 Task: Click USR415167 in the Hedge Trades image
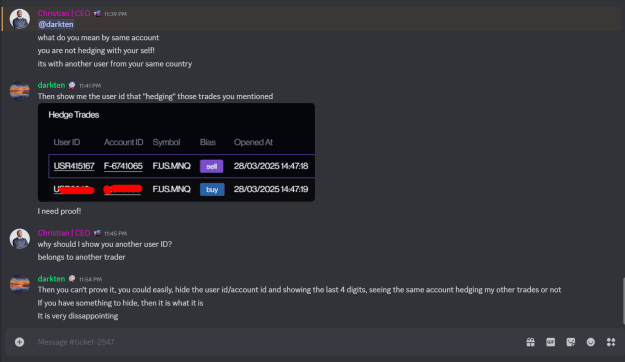pos(74,166)
